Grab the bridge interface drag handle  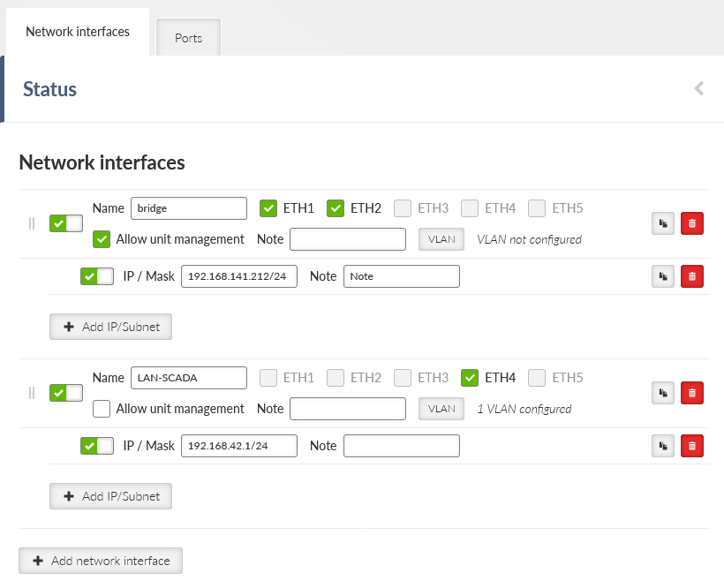pyautogui.click(x=32, y=223)
